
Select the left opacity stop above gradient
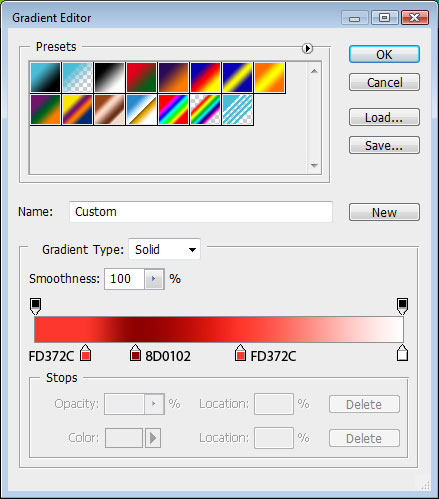(x=35, y=306)
